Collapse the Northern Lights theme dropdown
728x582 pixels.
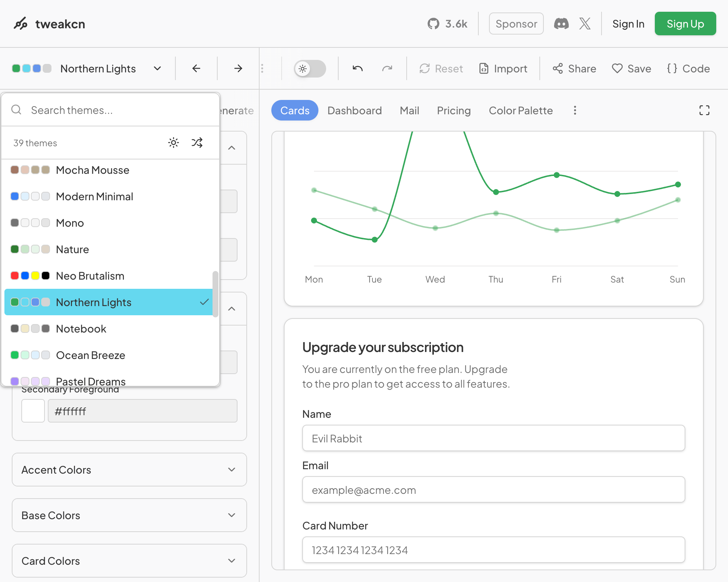(157, 69)
